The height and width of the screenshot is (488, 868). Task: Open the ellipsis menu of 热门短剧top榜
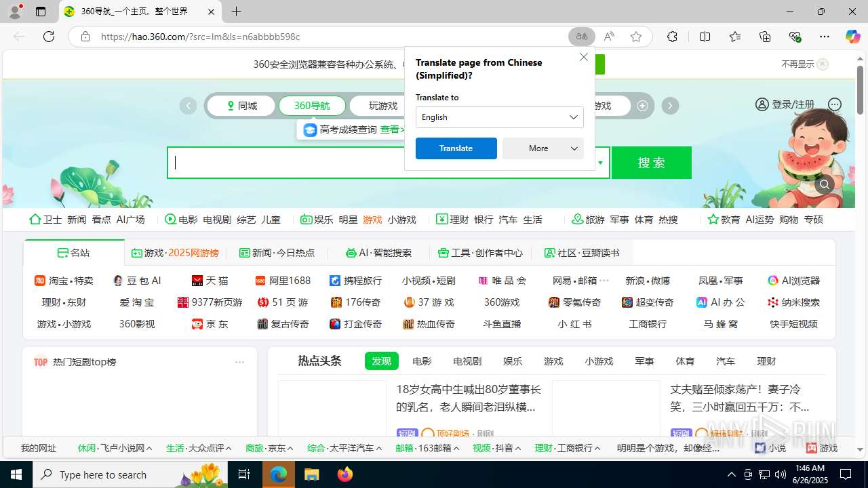(239, 362)
